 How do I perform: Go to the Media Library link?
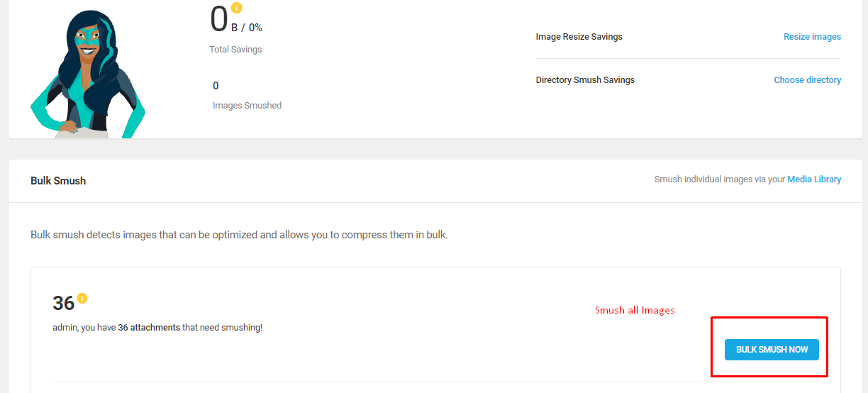click(x=814, y=179)
